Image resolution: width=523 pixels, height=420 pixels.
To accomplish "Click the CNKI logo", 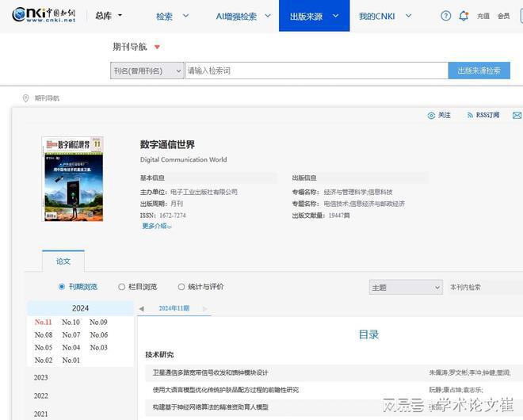I will click(x=44, y=15).
